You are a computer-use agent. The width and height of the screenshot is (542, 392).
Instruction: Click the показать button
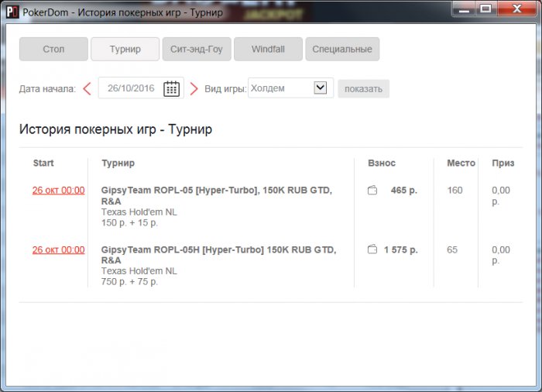point(363,89)
